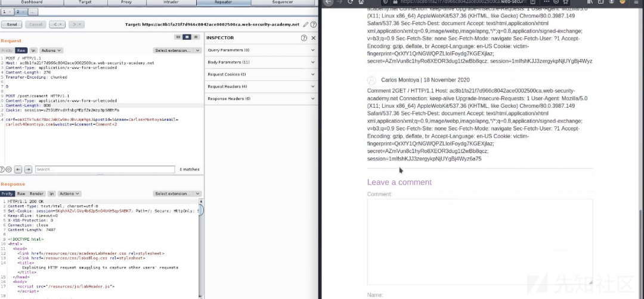The width and height of the screenshot is (644, 299).
Task: Focus the request Search field
Action: pyautogui.click(x=105, y=169)
